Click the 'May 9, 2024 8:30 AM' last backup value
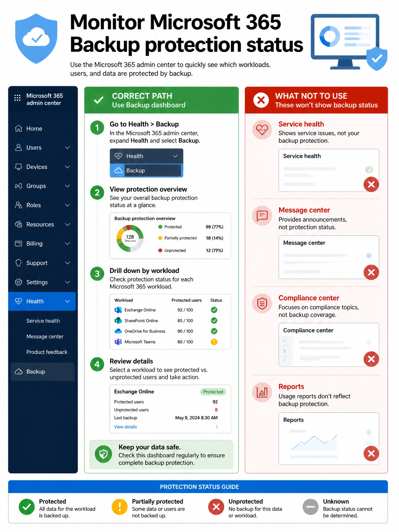 [x=196, y=418]
